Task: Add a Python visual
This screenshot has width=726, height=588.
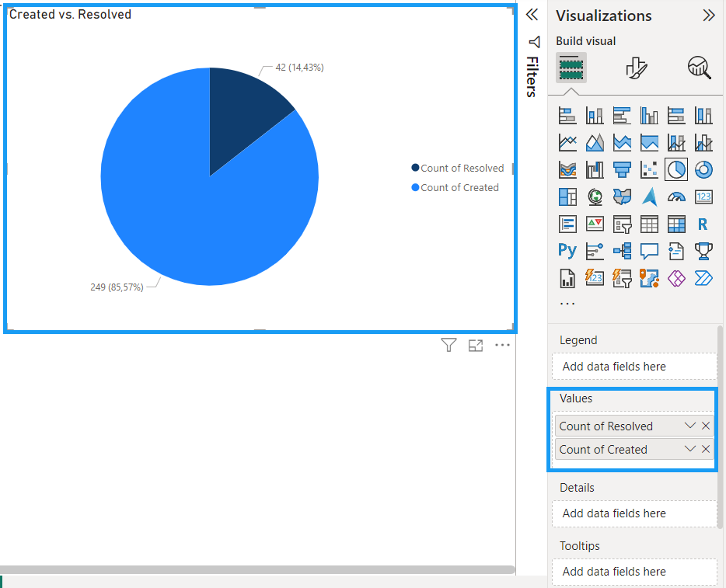Action: tap(567, 251)
